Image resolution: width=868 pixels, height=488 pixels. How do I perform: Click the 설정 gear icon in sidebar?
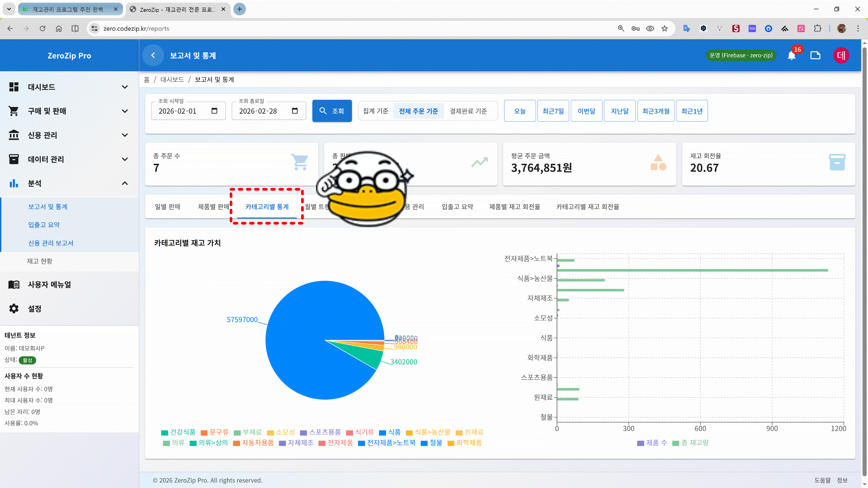click(x=14, y=308)
